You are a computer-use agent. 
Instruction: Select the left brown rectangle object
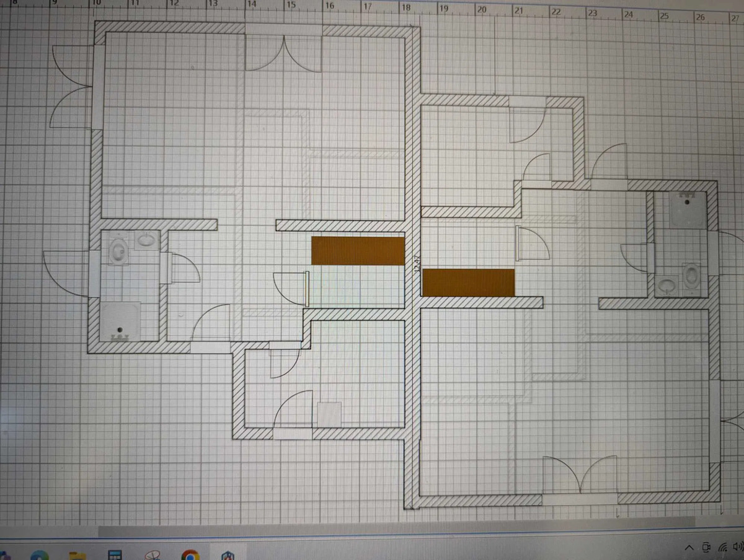(358, 251)
